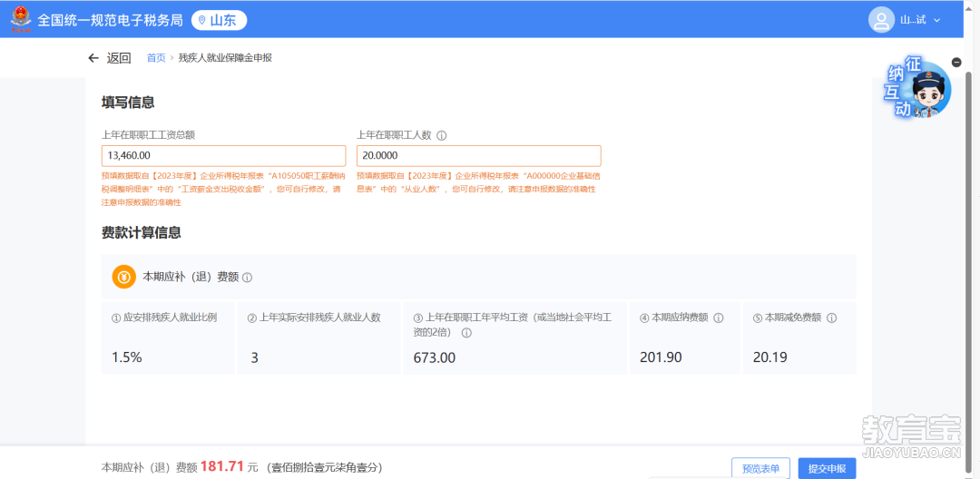Select the value 673.00

tap(435, 357)
